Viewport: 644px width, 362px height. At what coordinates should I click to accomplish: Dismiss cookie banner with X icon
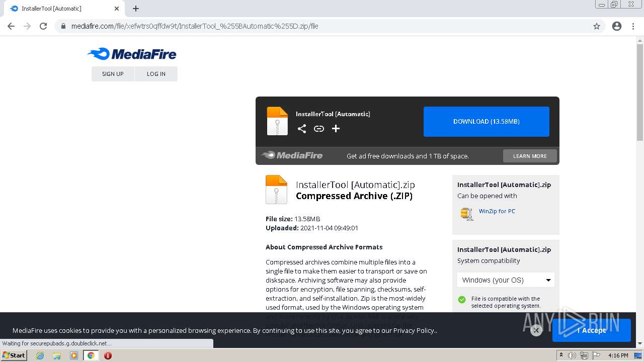tap(536, 330)
